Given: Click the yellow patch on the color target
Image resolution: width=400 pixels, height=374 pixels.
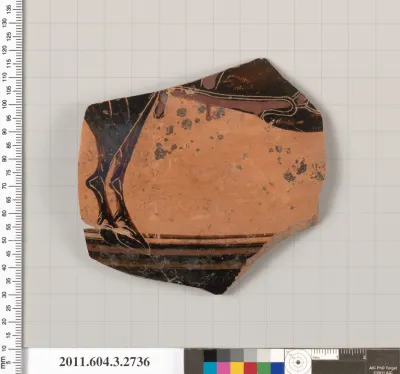Looking at the screenshot, I should (x=237, y=368).
